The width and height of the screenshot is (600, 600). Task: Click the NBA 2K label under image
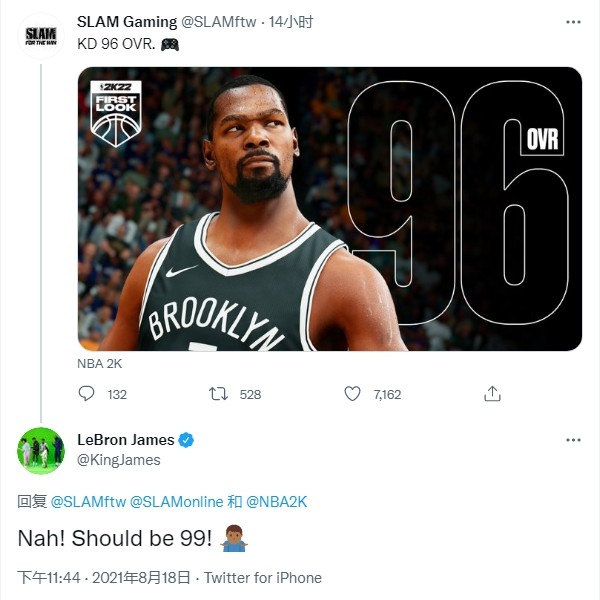(100, 364)
